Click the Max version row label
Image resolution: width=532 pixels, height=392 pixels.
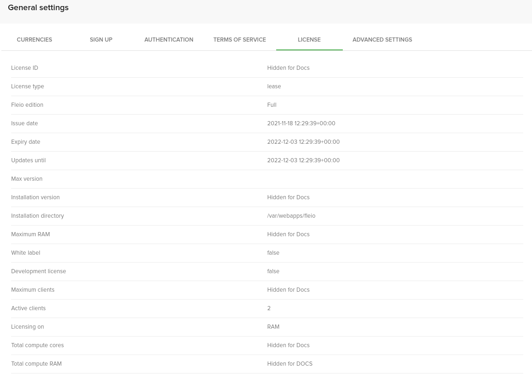(27, 179)
